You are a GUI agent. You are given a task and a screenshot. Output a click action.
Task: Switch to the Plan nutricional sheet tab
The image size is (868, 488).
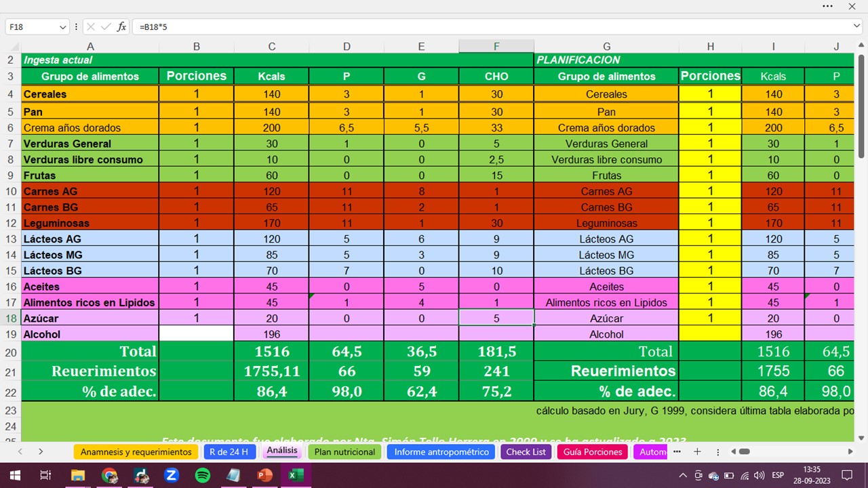pos(343,451)
